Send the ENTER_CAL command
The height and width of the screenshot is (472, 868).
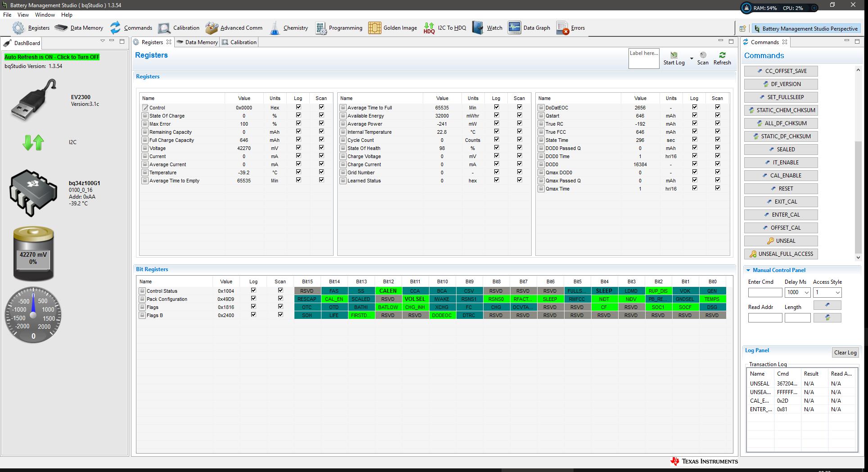(781, 215)
